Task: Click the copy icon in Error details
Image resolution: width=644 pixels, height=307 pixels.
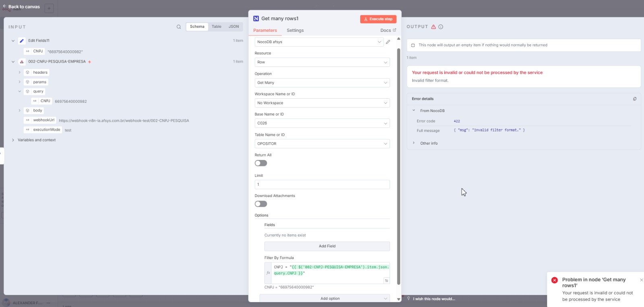Action: tap(635, 99)
